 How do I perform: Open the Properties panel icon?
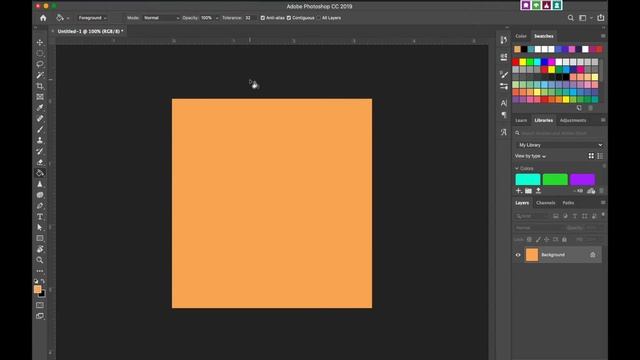pyautogui.click(x=504, y=57)
